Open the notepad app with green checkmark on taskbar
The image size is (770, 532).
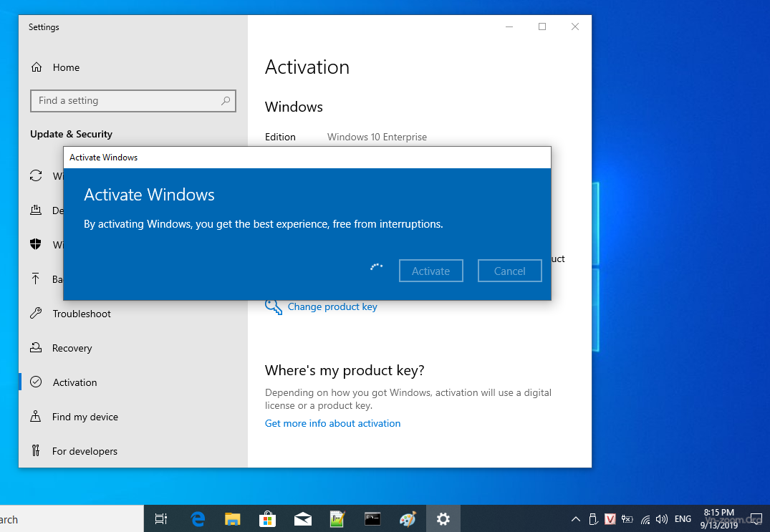point(337,518)
